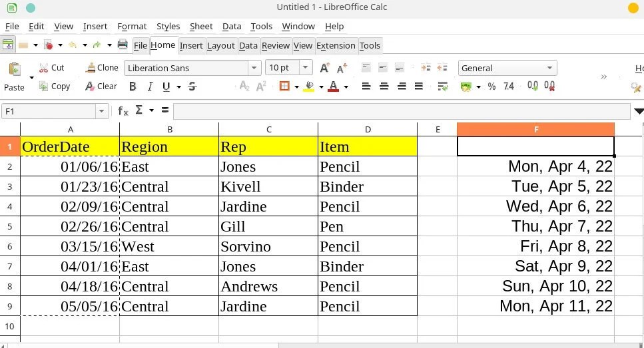Format as currency with the money icon
The image size is (644, 348).
(466, 87)
